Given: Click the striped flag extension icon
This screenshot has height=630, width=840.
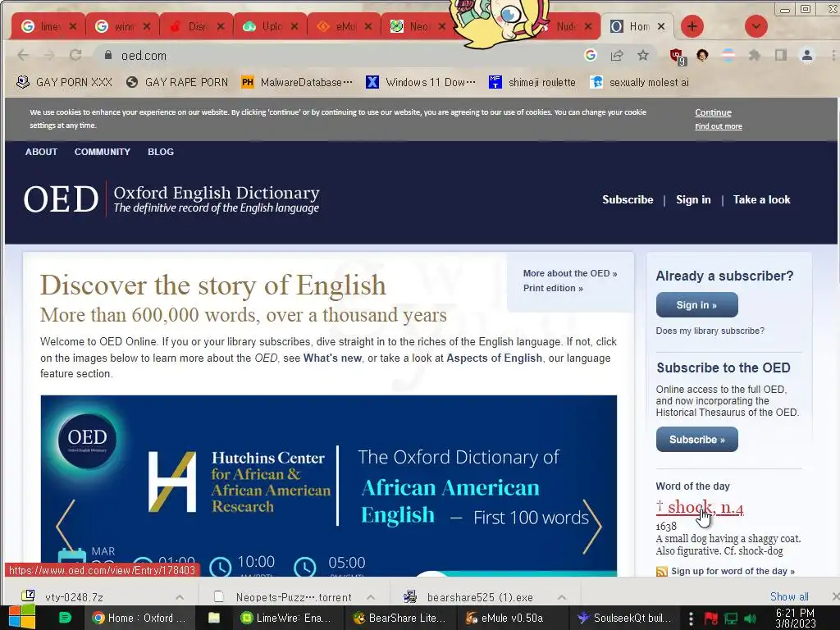Looking at the screenshot, I should 728,55.
